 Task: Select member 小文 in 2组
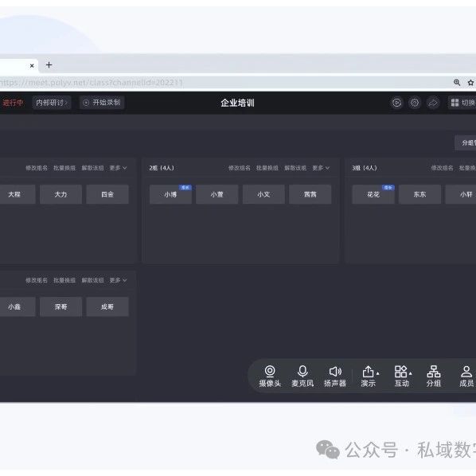click(x=263, y=194)
